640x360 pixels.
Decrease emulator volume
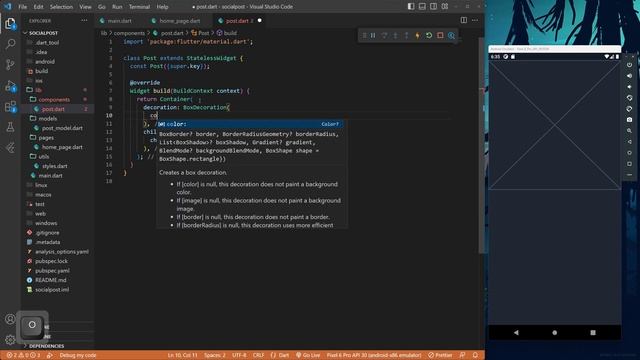629,87
